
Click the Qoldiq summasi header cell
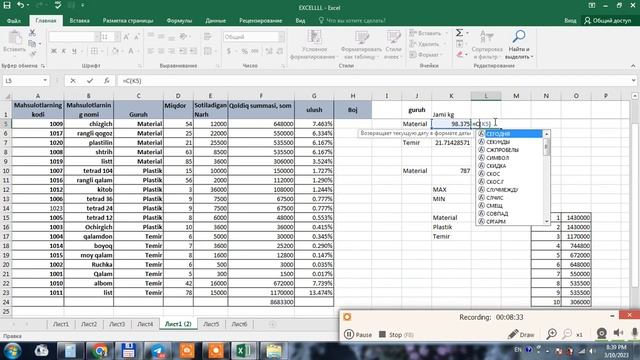tap(261, 109)
